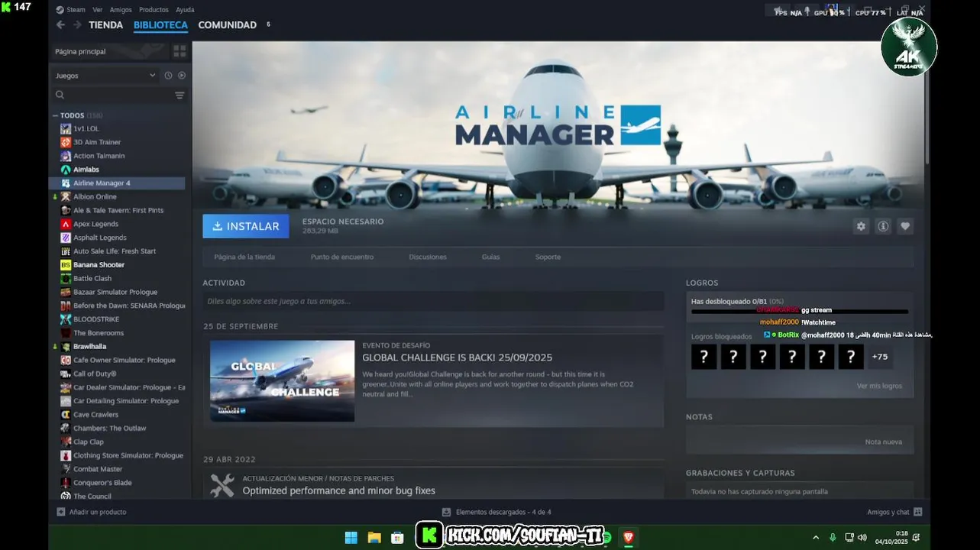Show ready-to-play games icon
Image resolution: width=980 pixels, height=550 pixels.
pyautogui.click(x=182, y=76)
